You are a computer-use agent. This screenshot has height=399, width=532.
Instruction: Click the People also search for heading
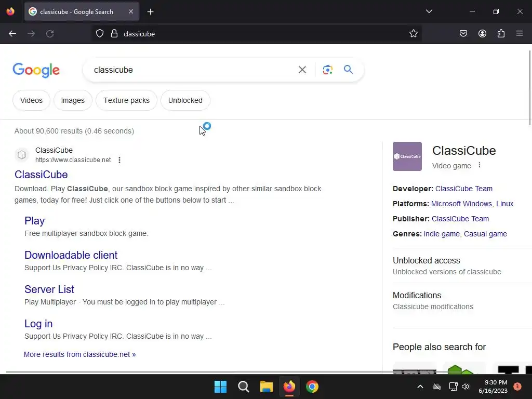tap(440, 347)
